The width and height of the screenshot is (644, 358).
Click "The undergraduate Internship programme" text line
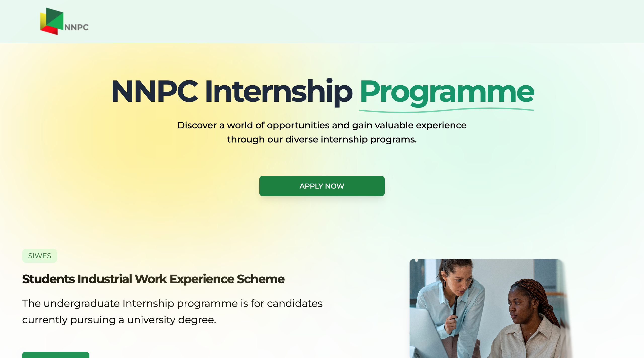(x=172, y=303)
